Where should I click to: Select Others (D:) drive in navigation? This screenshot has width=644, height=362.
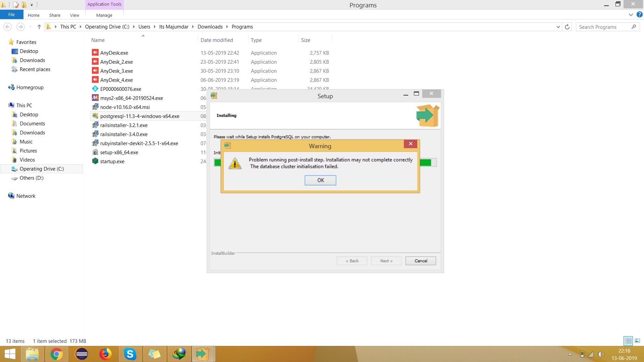tap(32, 178)
